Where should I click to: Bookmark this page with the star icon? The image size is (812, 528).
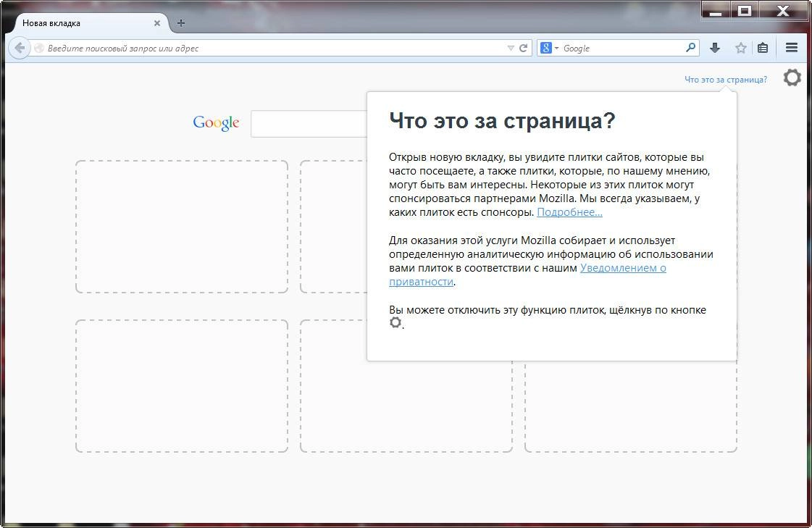pos(740,48)
